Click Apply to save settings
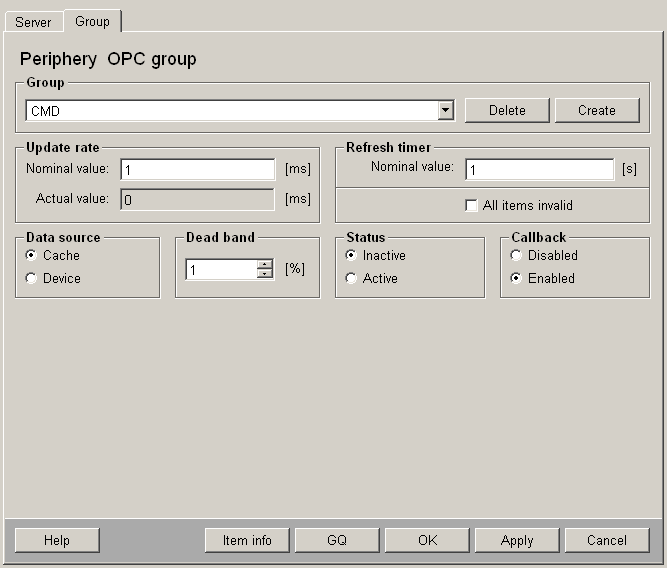Screen dimensions: 667x568 pyautogui.click(x=517, y=540)
